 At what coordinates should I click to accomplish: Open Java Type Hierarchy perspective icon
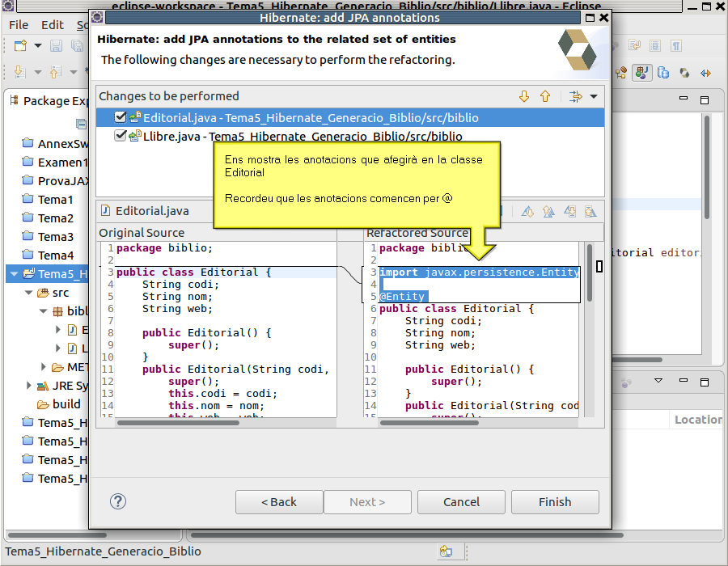(x=620, y=73)
